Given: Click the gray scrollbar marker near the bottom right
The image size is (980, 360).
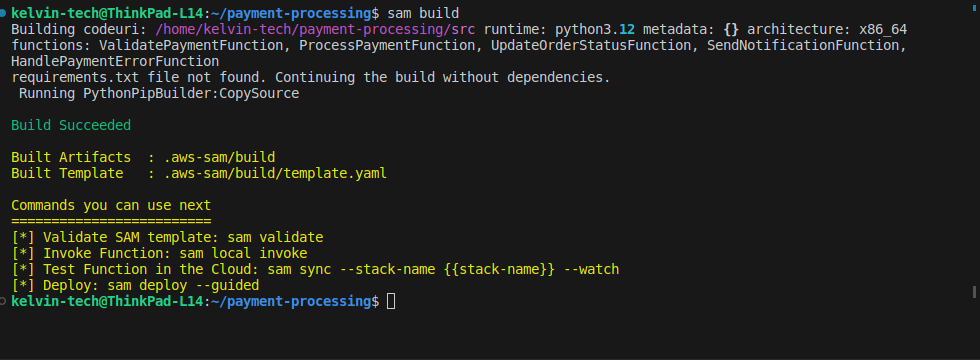Looking at the screenshot, I should click(x=974, y=292).
